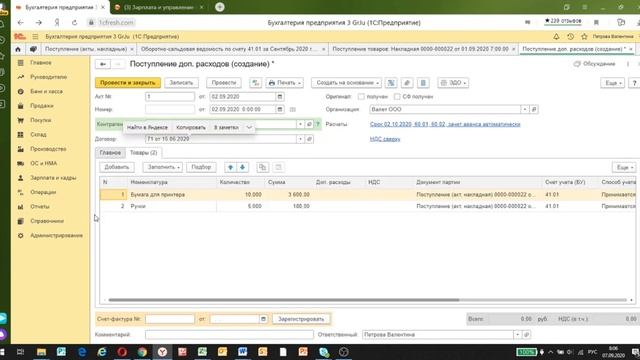The image size is (640, 360).
Task: Open Обсуждение discussion panel
Action: [x=594, y=64]
